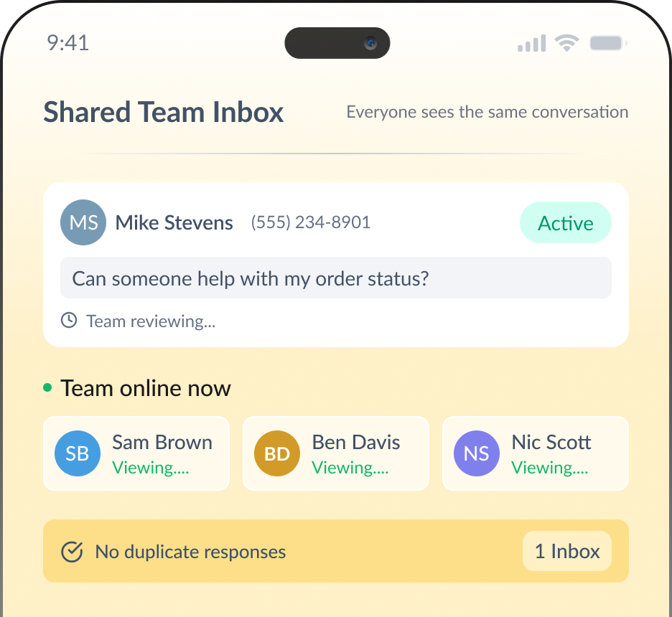Click the No duplicate responses text
This screenshot has width=672, height=617.
pyautogui.click(x=190, y=552)
